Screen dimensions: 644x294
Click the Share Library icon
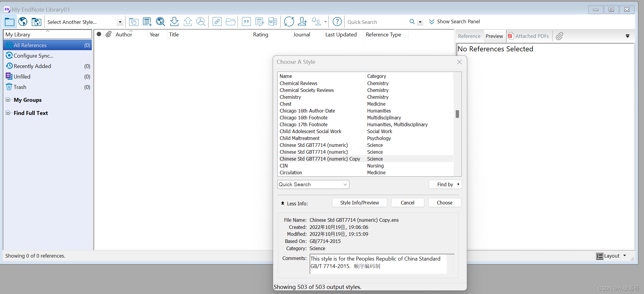(302, 22)
